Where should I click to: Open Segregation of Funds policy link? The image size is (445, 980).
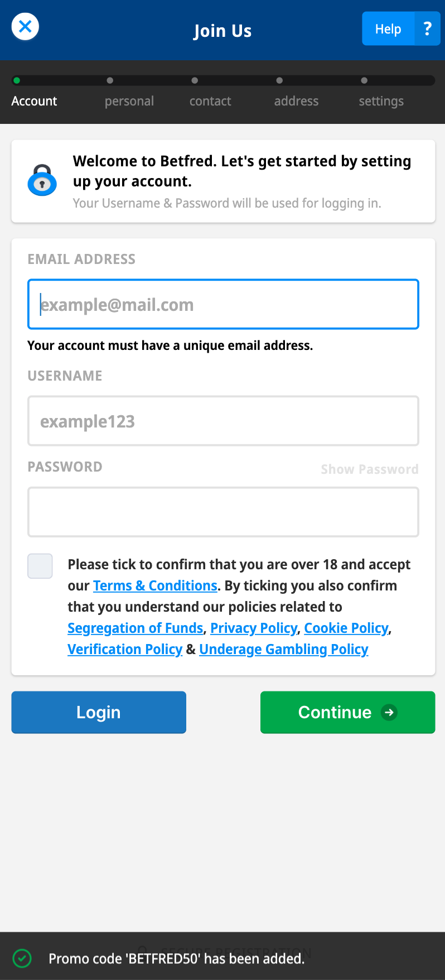click(x=135, y=628)
